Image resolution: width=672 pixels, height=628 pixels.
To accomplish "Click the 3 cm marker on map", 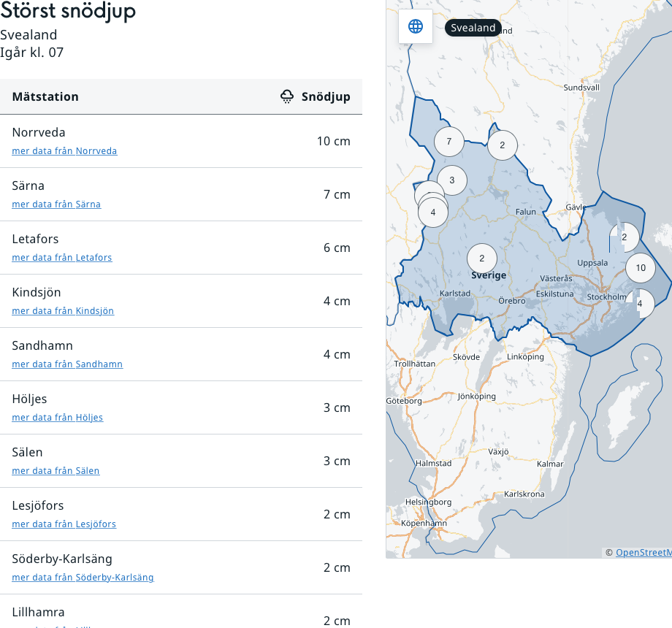I will [452, 180].
